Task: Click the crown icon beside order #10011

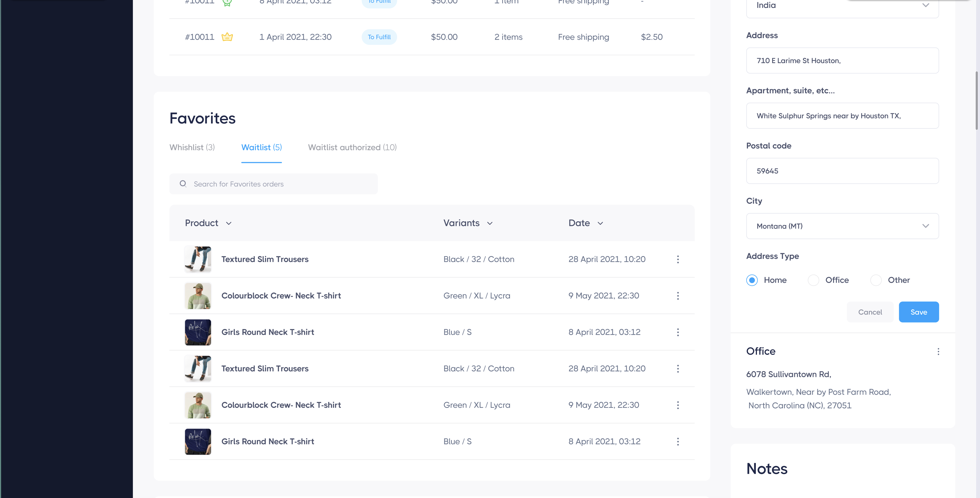Action: 227,36
